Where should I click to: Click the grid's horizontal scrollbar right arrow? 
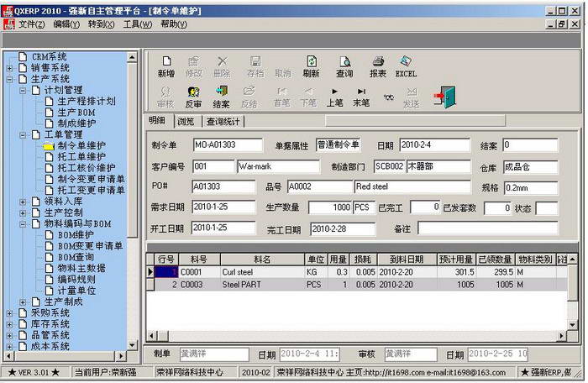[561, 336]
